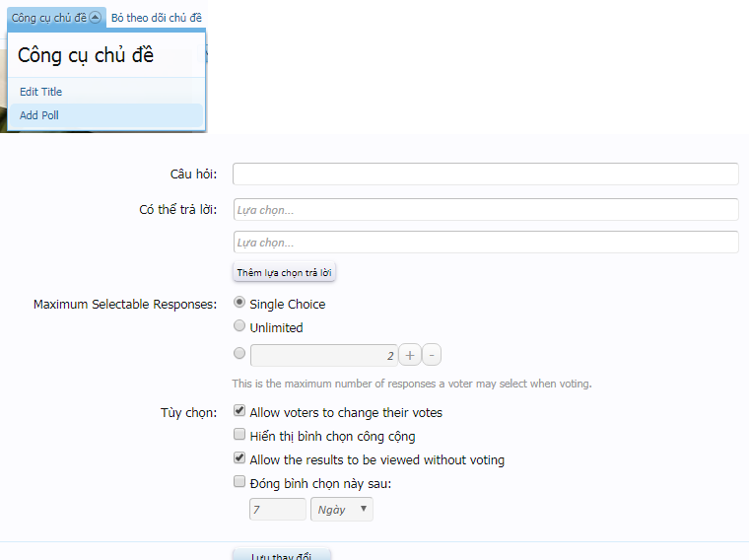Click the Câu hỏi question input field

point(485,175)
